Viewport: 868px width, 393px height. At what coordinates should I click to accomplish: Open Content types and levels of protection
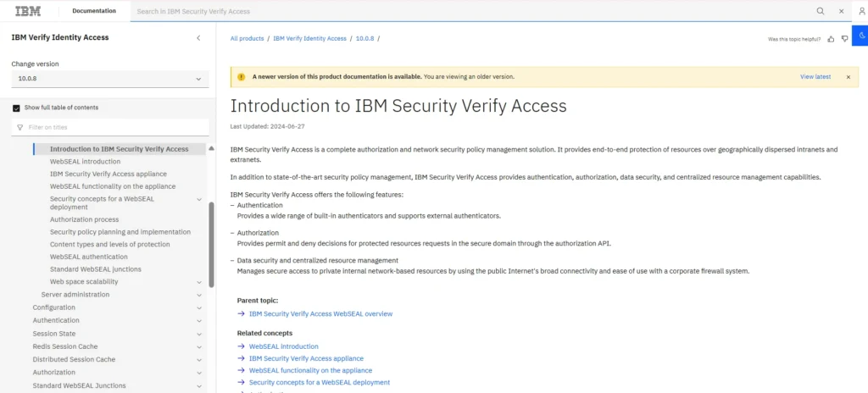click(109, 244)
